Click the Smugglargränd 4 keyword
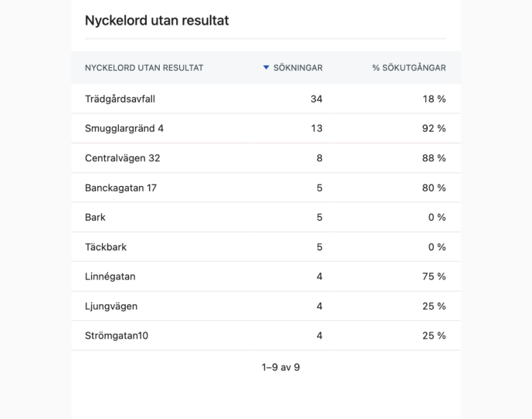The width and height of the screenshot is (532, 419). pos(124,128)
